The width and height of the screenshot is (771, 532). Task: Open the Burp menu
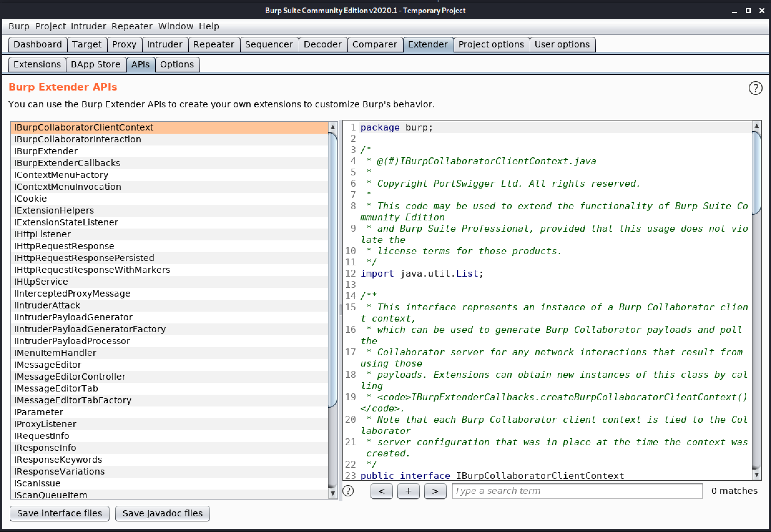pos(19,26)
